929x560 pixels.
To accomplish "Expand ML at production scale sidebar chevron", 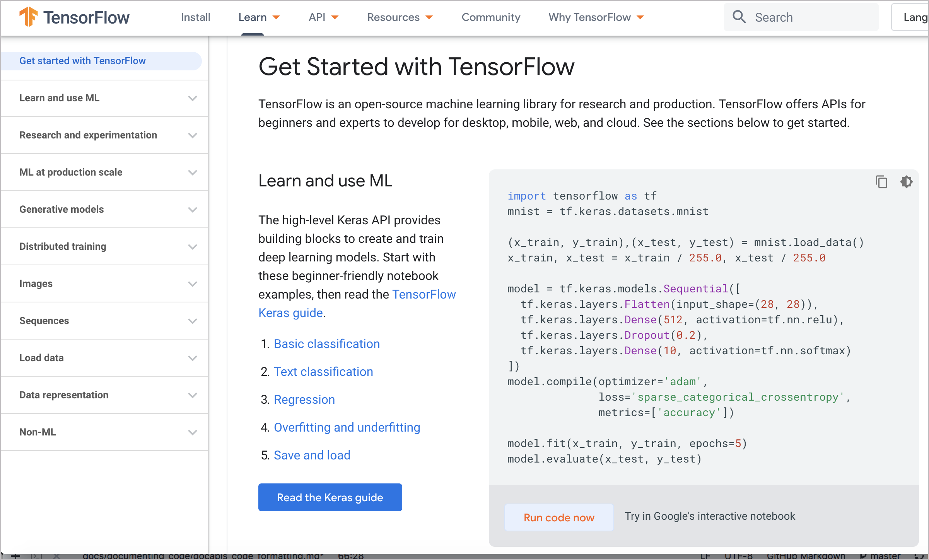I will [192, 172].
